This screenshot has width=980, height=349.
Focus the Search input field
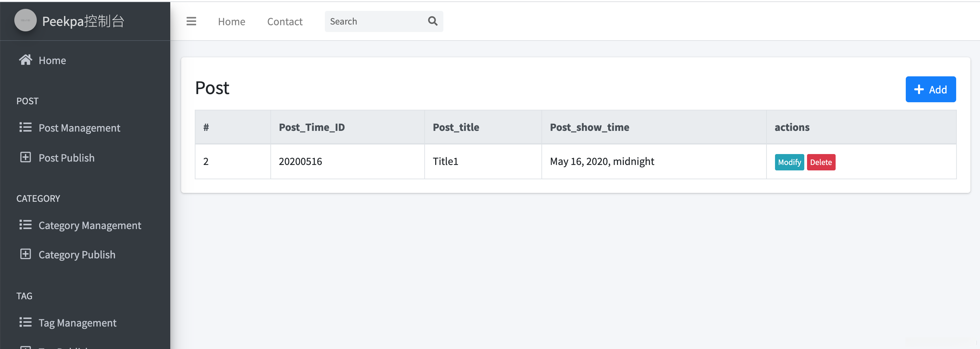375,21
